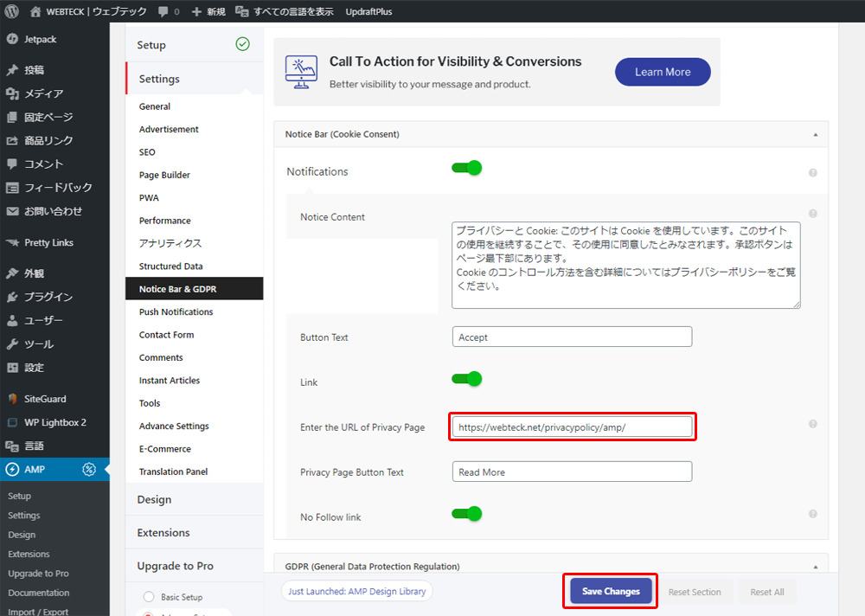This screenshot has width=865, height=616.
Task: Click the comment icon for コメント
Action: tap(12, 164)
